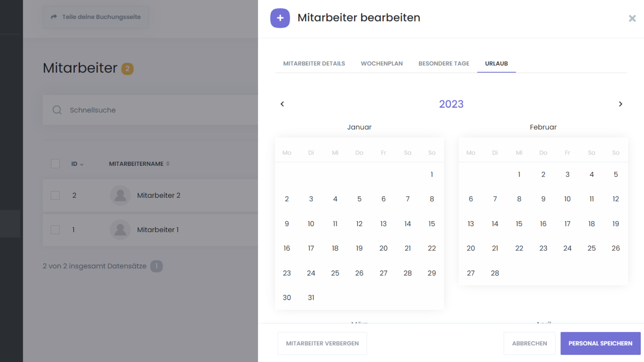Switch to the Wochenplan tab
Image resolution: width=644 pixels, height=362 pixels.
(x=382, y=63)
